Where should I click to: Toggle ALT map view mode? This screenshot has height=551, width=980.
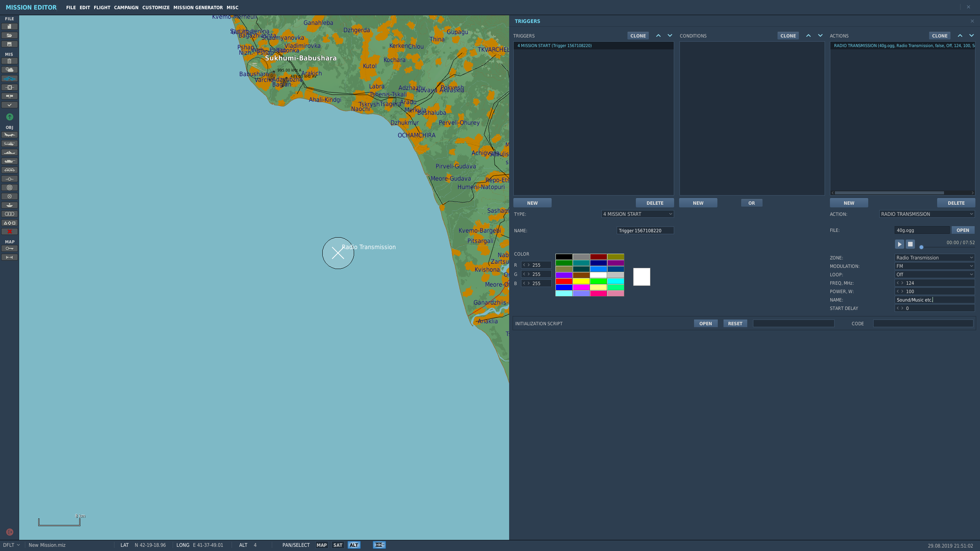(x=354, y=545)
